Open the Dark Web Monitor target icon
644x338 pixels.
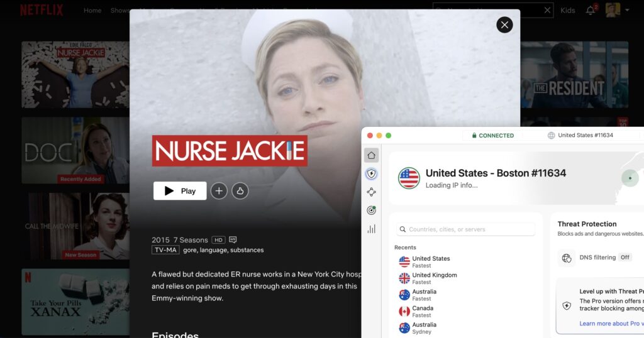click(x=371, y=210)
